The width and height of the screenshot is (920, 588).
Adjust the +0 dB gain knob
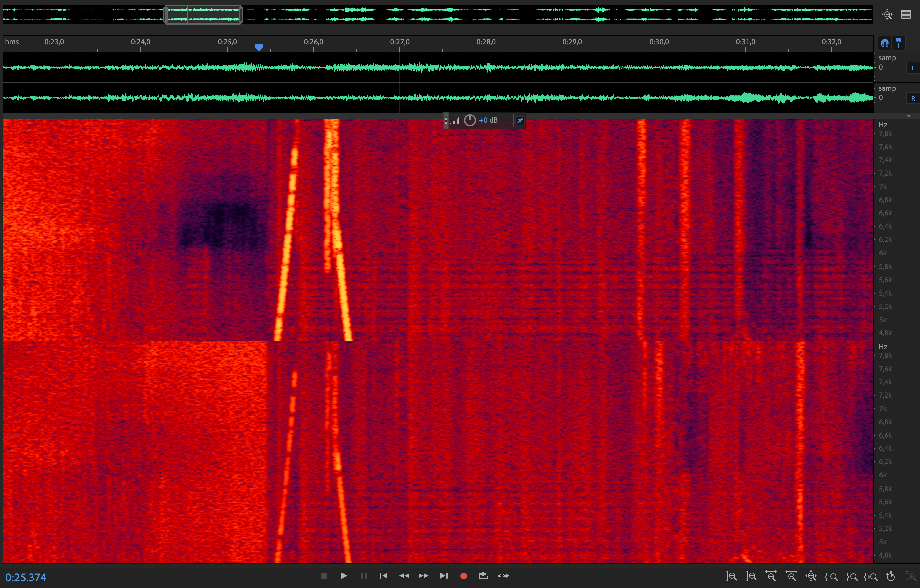click(x=470, y=120)
